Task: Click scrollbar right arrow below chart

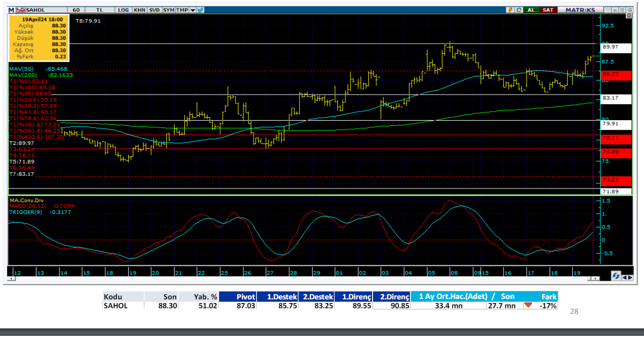Action: click(x=595, y=279)
